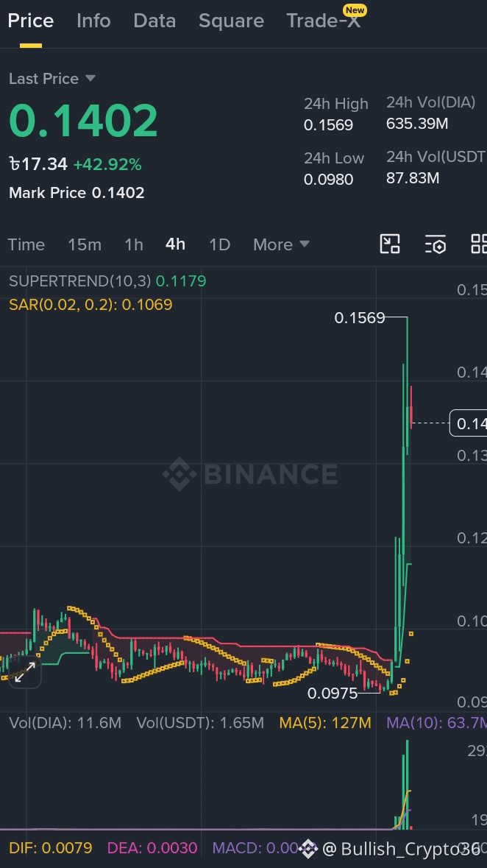Click the 24h Vol(USDT) 87.83M value
The width and height of the screenshot is (487, 868).
click(x=413, y=178)
